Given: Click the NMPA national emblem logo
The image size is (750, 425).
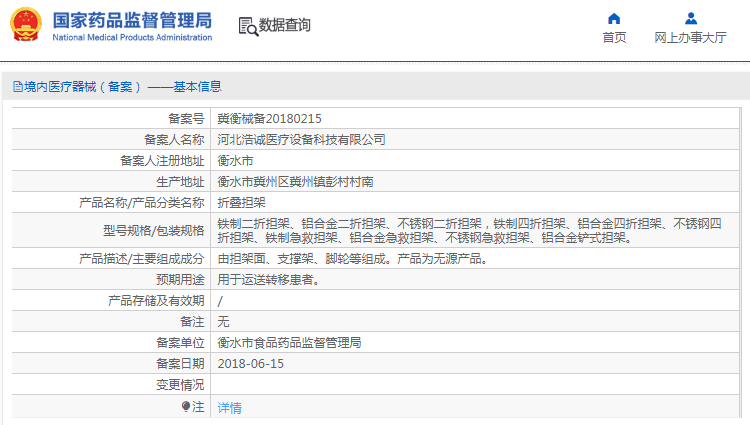Looking at the screenshot, I should (25, 26).
